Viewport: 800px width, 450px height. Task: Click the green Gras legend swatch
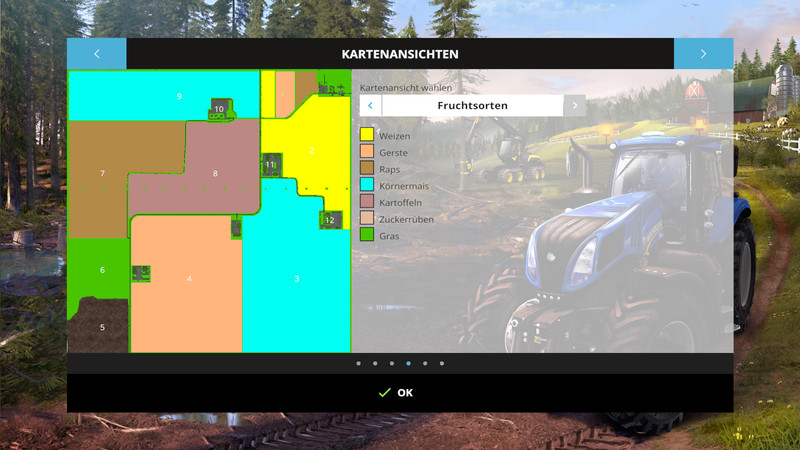point(367,235)
